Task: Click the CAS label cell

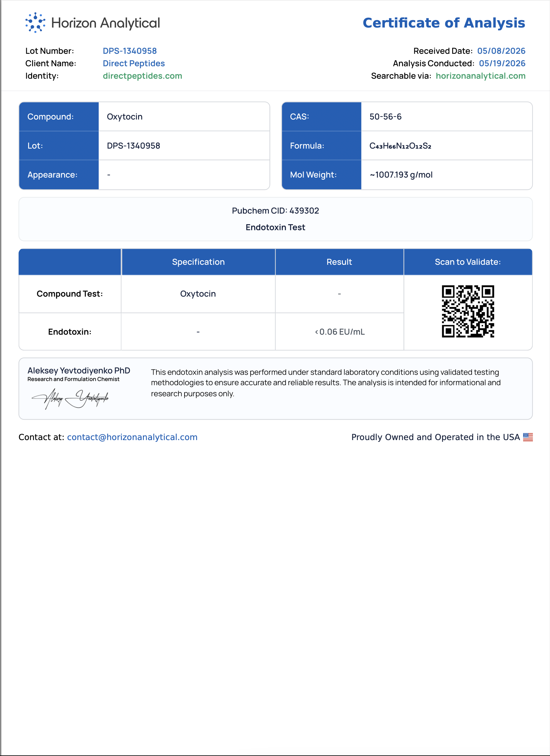Action: [321, 117]
